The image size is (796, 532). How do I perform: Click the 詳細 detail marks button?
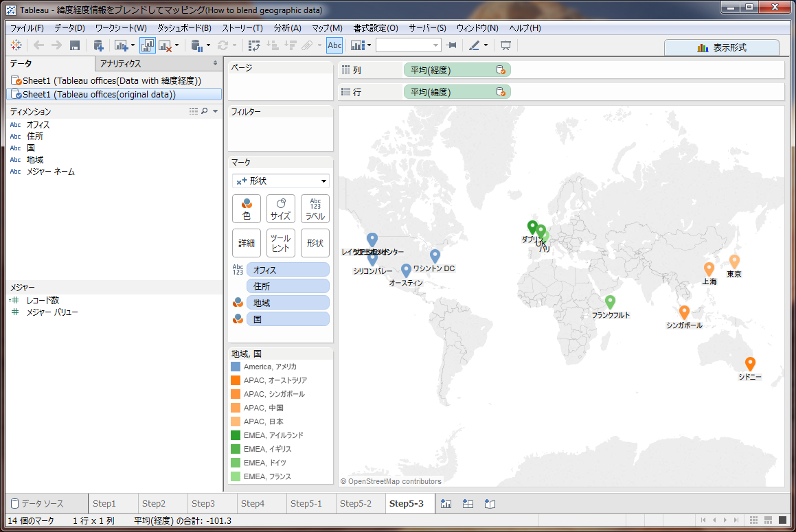click(246, 243)
